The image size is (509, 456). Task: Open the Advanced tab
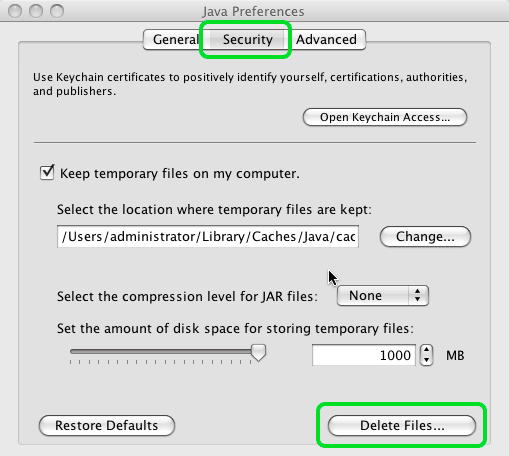click(x=326, y=40)
